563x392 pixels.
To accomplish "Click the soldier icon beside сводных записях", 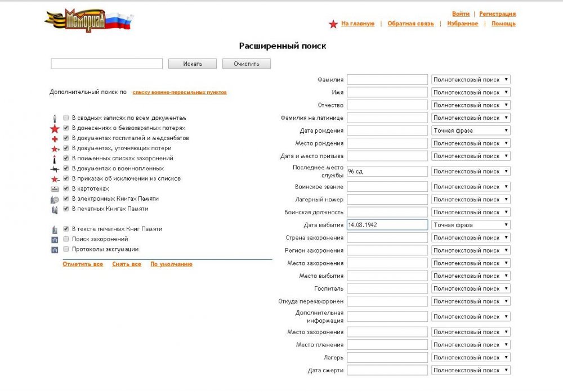I will click(55, 118).
